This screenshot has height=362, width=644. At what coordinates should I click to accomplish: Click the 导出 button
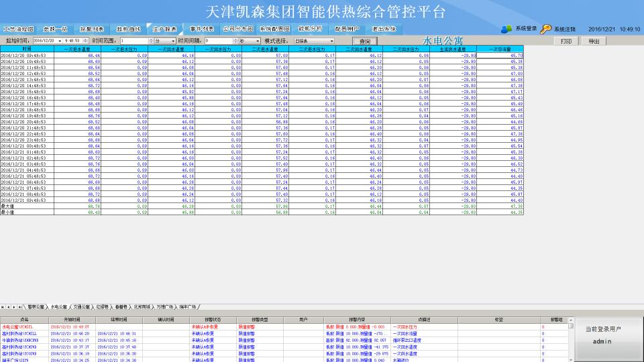594,41
